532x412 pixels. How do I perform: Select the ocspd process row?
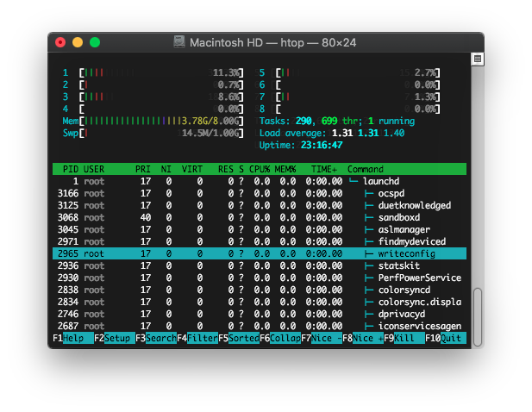[x=260, y=194]
